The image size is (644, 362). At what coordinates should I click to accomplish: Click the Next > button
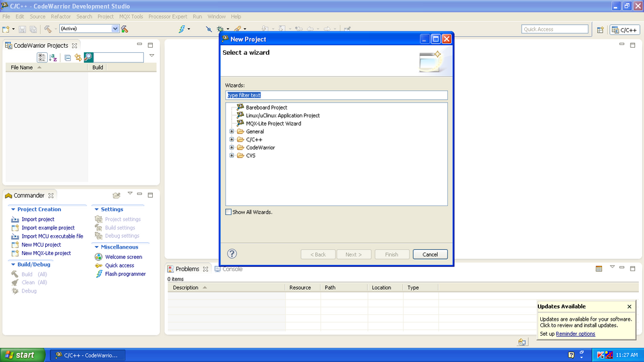click(x=354, y=254)
